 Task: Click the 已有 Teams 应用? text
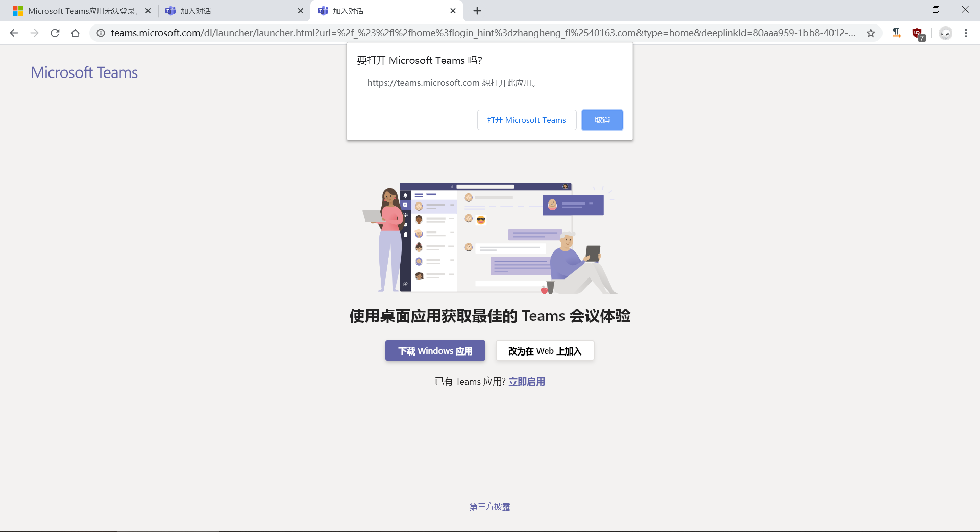470,382
